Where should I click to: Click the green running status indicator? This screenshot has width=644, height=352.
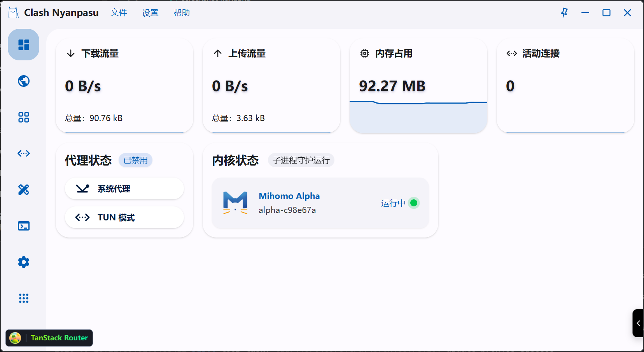pyautogui.click(x=414, y=203)
